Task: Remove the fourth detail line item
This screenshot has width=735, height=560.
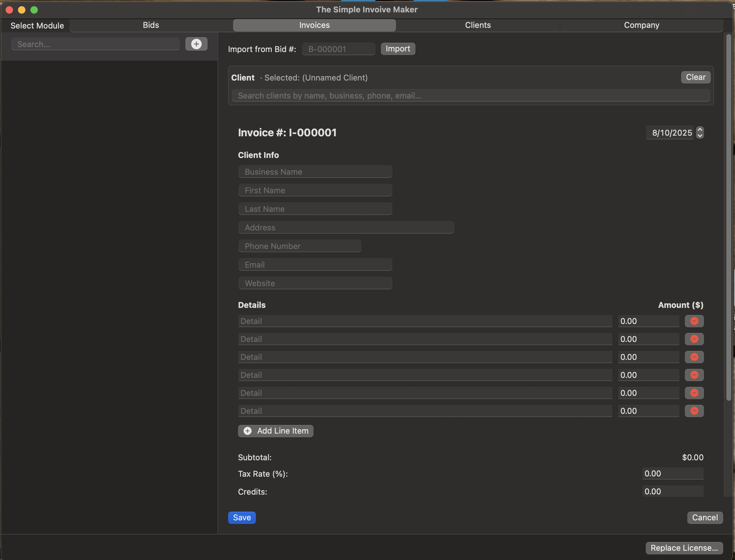Action: [694, 375]
